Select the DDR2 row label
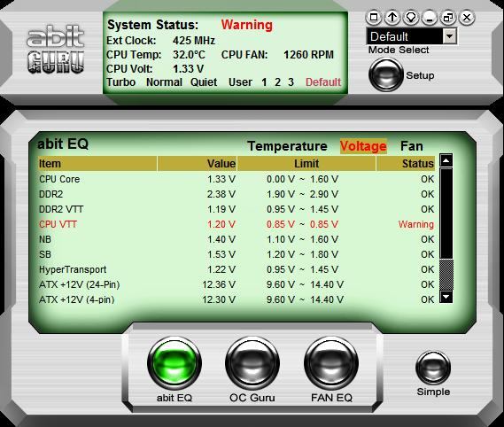 50,194
